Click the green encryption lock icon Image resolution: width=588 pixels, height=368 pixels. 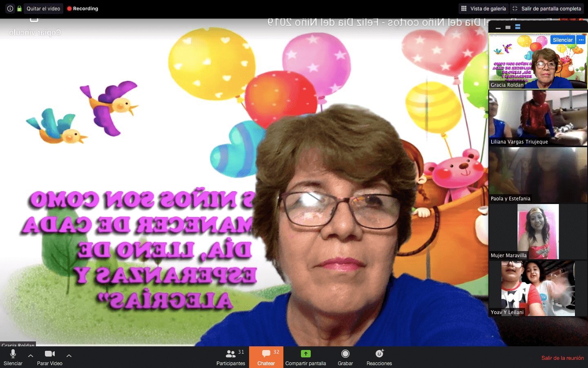(19, 9)
